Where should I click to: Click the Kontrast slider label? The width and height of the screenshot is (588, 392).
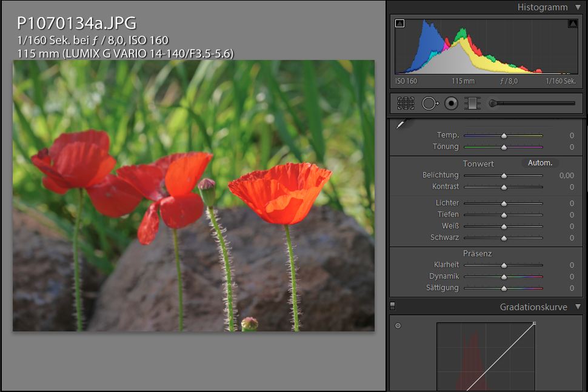tap(446, 187)
